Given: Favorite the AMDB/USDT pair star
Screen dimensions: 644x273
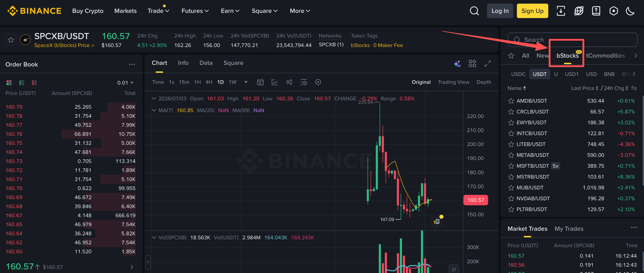Looking at the screenshot, I should pos(511,101).
